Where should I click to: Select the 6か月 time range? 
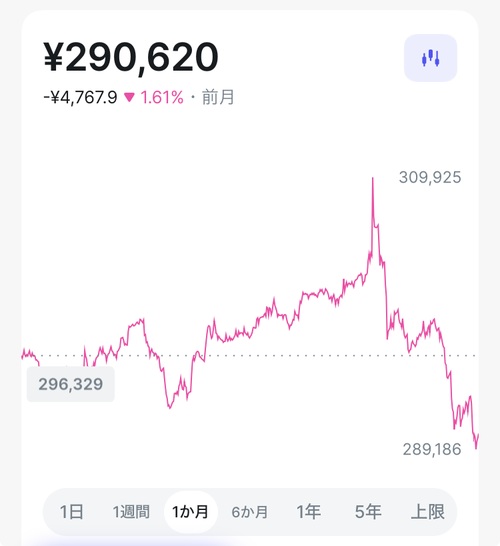pyautogui.click(x=250, y=512)
